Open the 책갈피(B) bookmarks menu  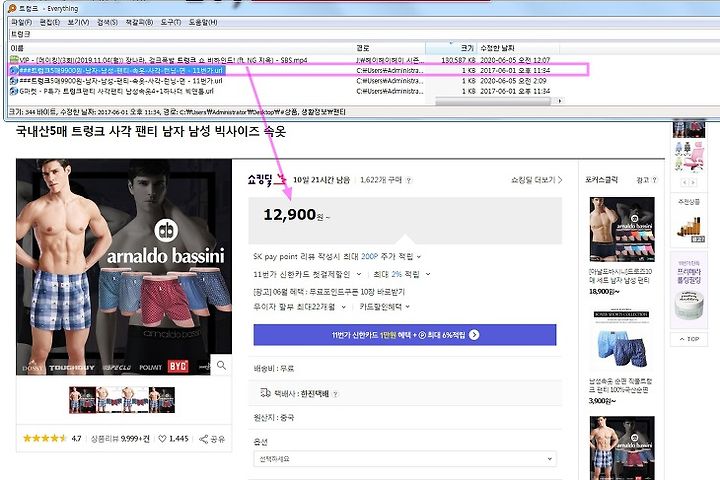tap(139, 22)
